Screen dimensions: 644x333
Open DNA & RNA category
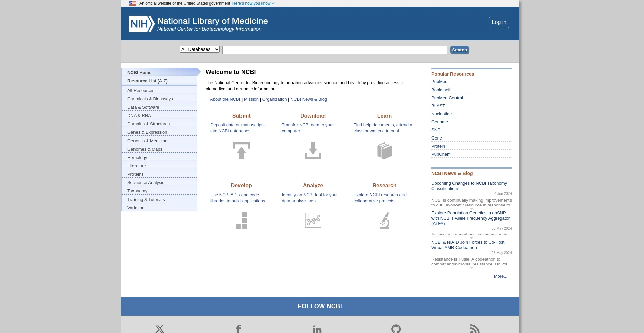pos(160,115)
